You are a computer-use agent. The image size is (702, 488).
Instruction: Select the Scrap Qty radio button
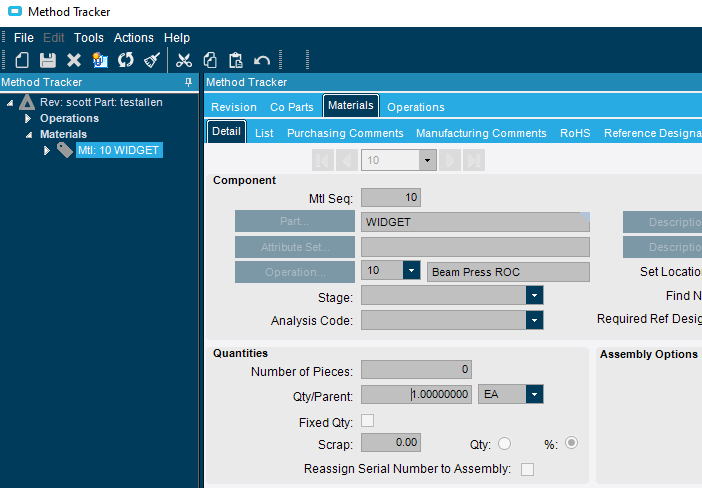tap(504, 444)
